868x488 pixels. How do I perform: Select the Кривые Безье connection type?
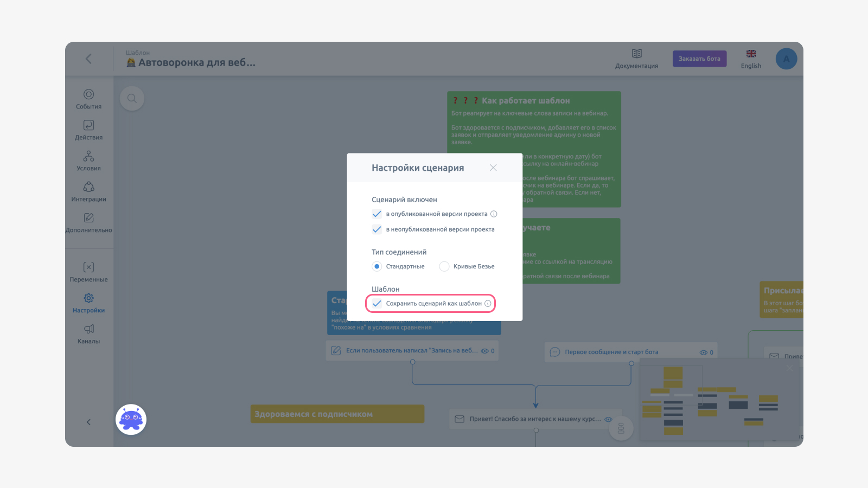(x=444, y=266)
